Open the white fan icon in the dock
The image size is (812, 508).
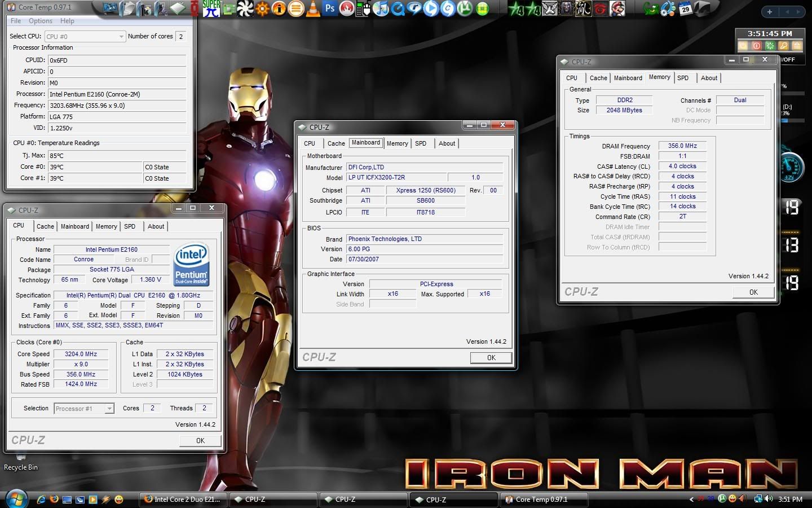click(245, 8)
